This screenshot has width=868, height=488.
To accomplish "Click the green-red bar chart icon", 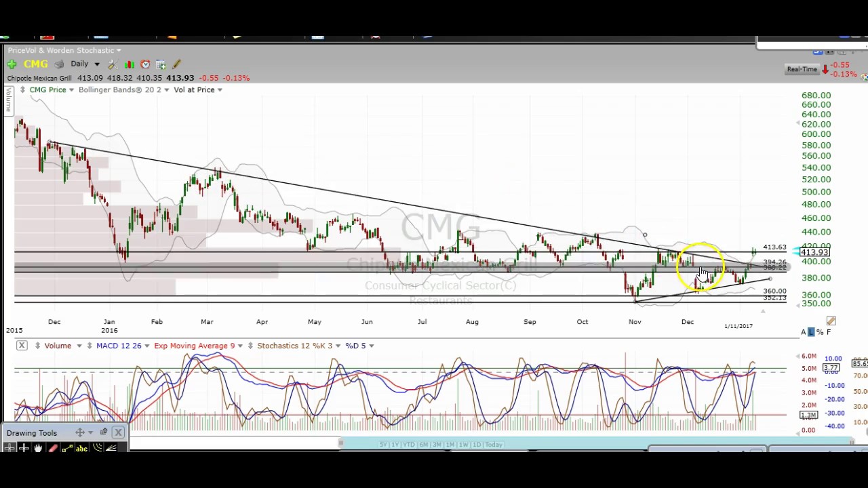I will (129, 64).
